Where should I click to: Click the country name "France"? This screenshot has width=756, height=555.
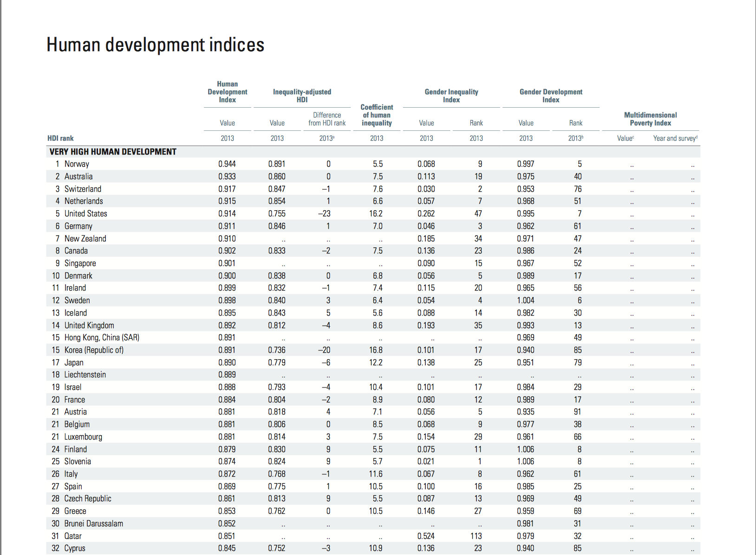click(75, 400)
